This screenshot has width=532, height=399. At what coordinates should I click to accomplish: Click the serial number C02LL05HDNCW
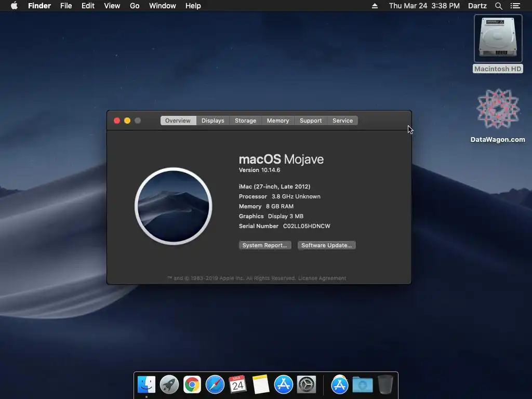click(x=307, y=226)
